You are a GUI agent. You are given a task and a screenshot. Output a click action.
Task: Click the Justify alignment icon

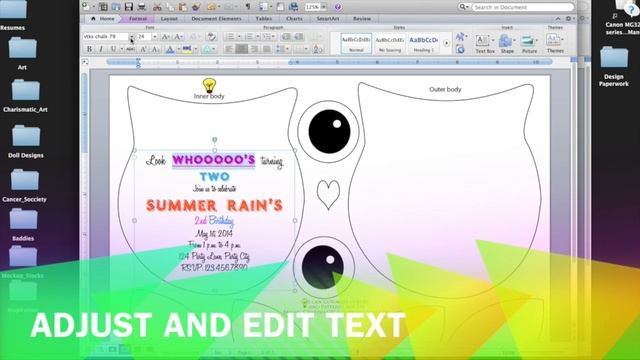click(x=267, y=49)
